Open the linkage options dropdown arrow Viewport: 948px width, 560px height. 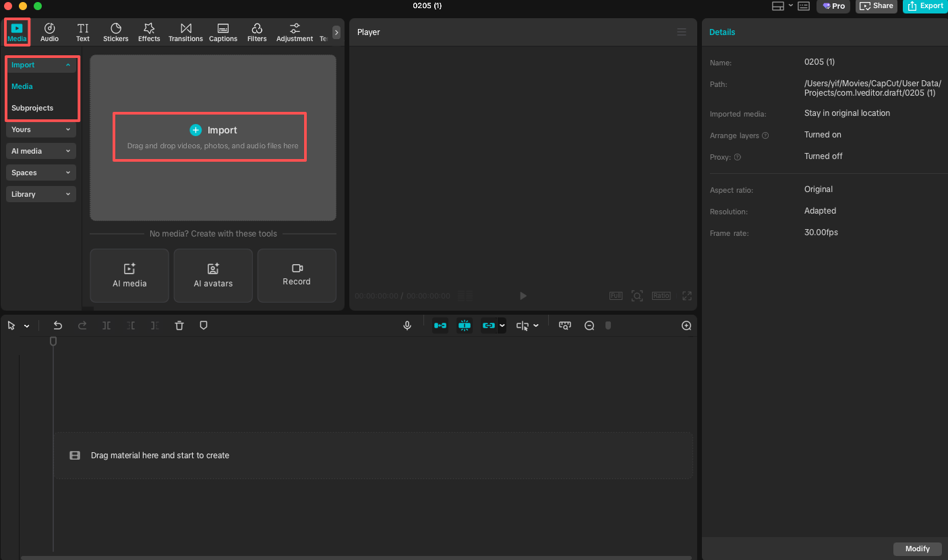[x=502, y=325]
